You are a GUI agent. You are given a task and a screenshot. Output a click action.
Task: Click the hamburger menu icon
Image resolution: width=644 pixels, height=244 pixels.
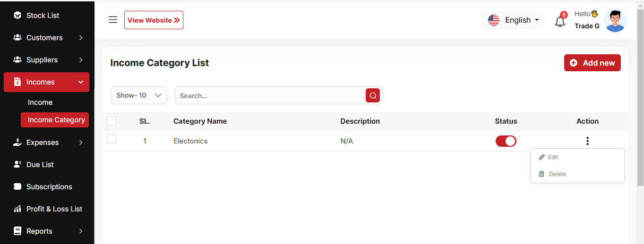pos(113,20)
